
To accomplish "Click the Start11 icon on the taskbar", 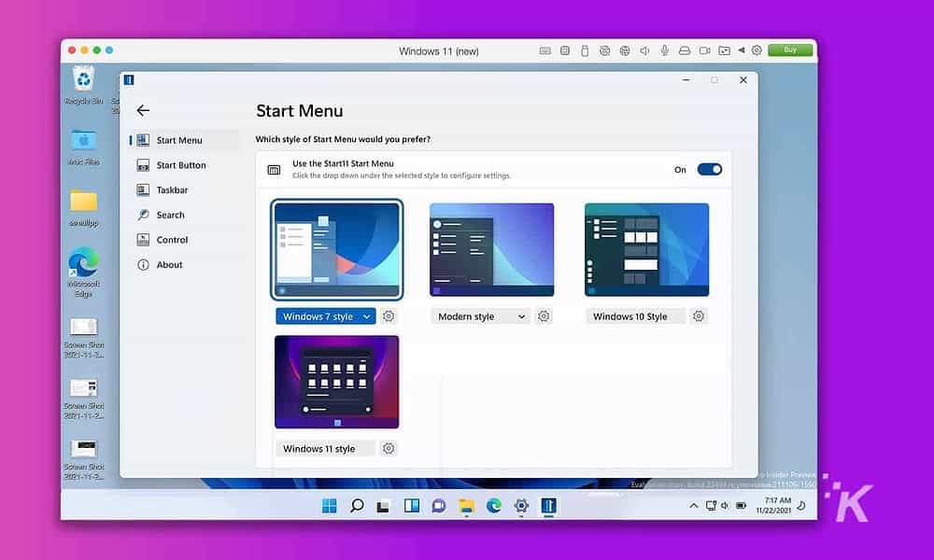I will tap(549, 505).
